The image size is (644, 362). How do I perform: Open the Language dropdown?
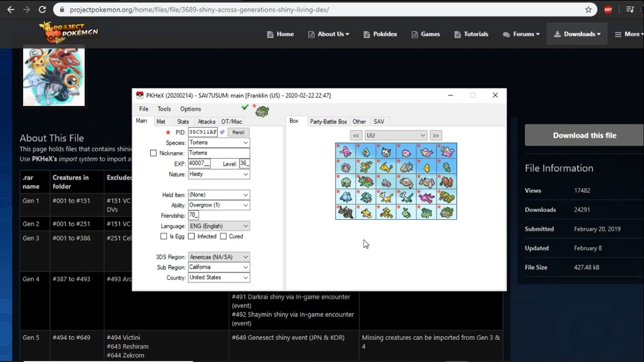(219, 226)
